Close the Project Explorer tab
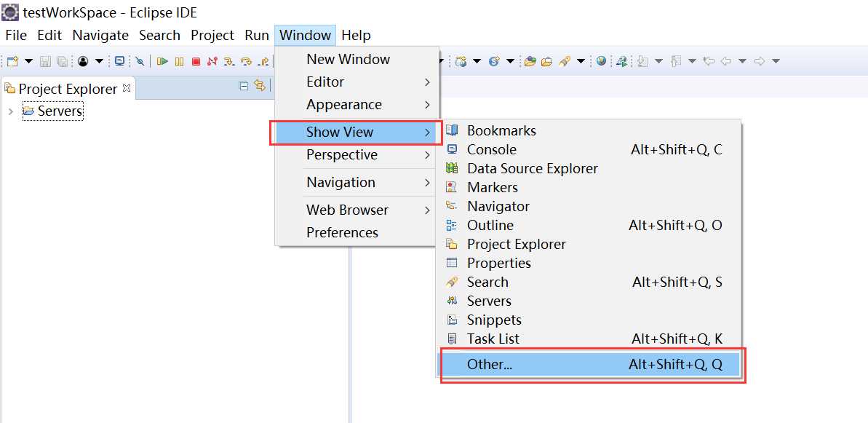Image resolution: width=868 pixels, height=423 pixels. pos(126,87)
